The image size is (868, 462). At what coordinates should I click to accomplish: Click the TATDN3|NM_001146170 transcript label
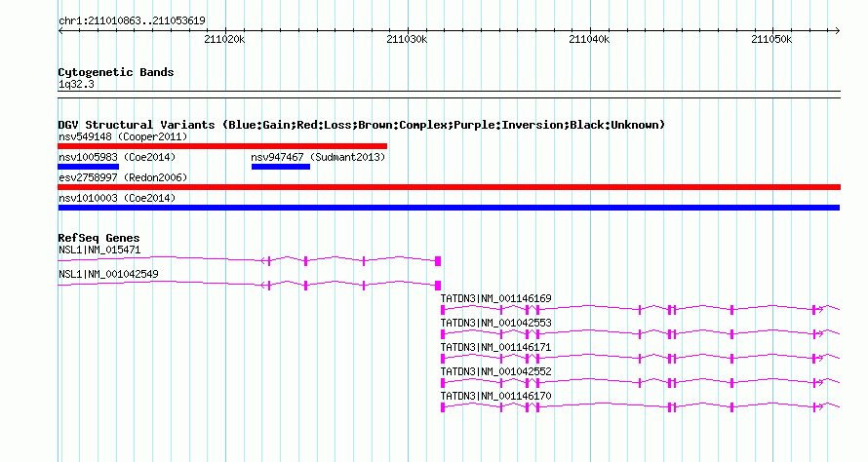pos(496,396)
